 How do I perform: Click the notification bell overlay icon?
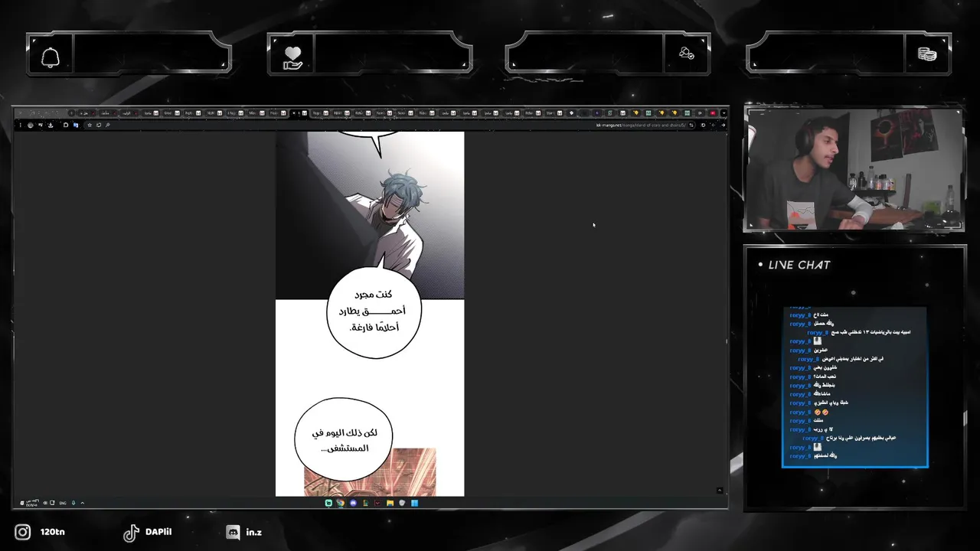click(51, 57)
